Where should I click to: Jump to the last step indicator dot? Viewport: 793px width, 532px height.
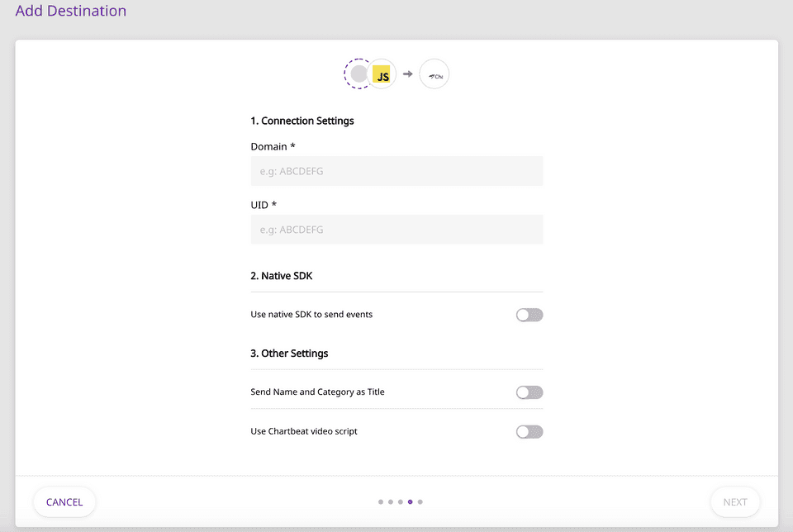[420, 501]
